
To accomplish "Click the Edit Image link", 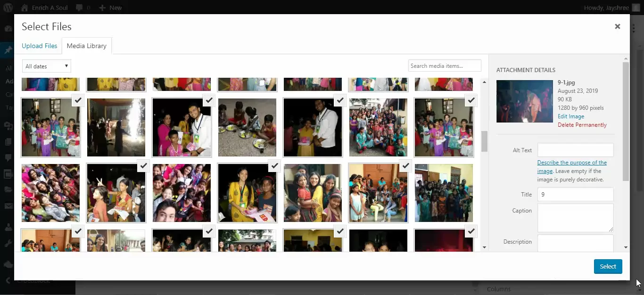I will tap(571, 116).
